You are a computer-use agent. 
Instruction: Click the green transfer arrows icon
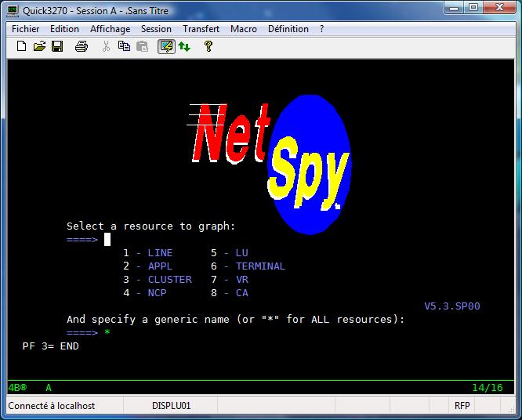184,46
